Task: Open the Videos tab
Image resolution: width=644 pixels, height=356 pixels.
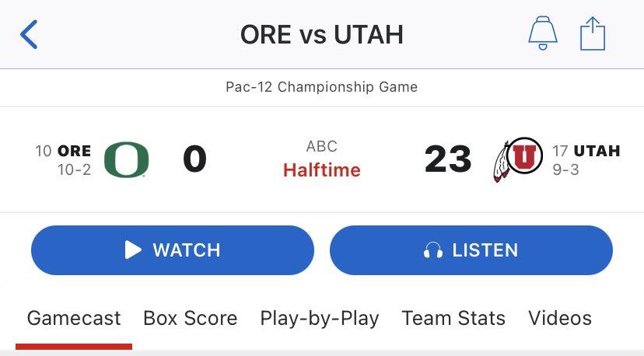Action: (x=560, y=318)
